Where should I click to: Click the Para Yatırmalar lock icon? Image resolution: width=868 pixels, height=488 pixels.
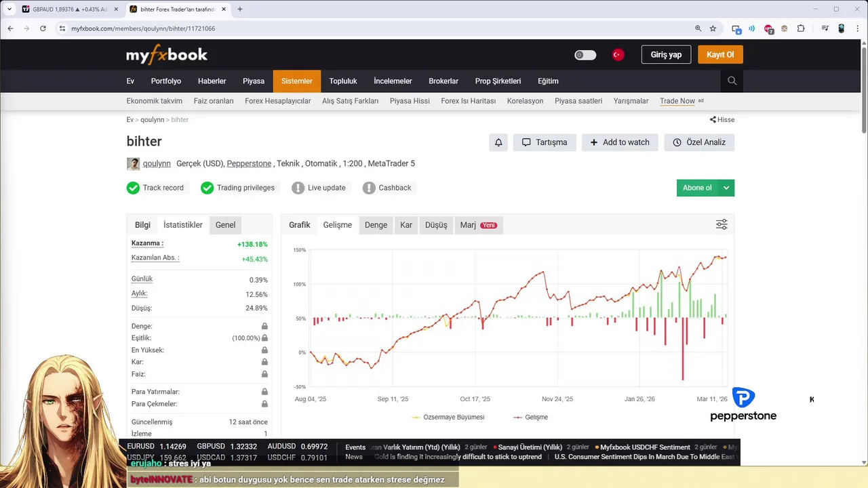tap(264, 392)
